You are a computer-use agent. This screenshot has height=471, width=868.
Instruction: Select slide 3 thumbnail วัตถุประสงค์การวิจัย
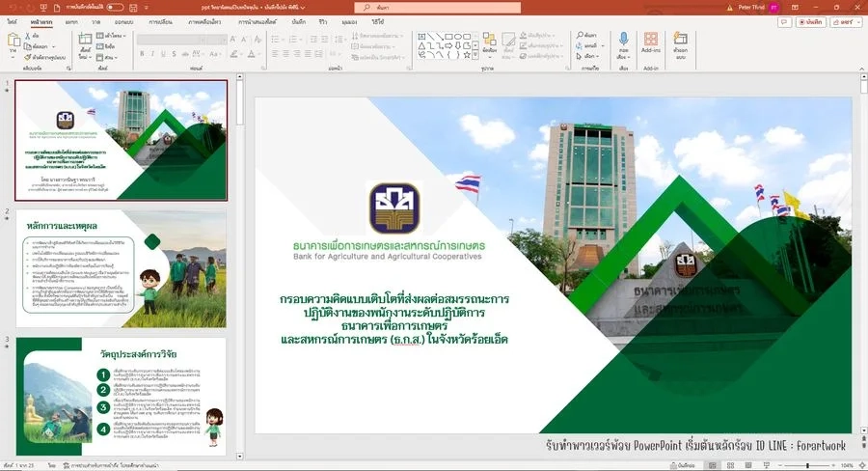(122, 396)
